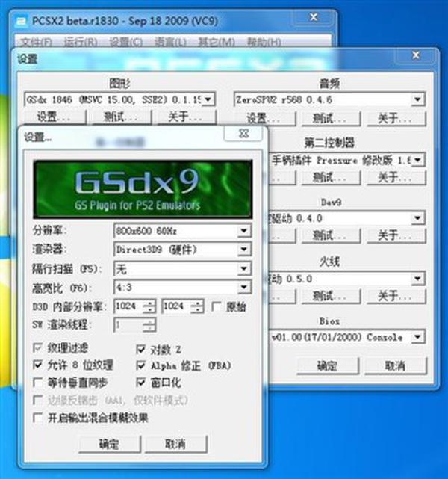The image size is (448, 479).
Task: Toggle the 边缘反锯齿 (AA1) checkbox
Action: pyautogui.click(x=37, y=400)
